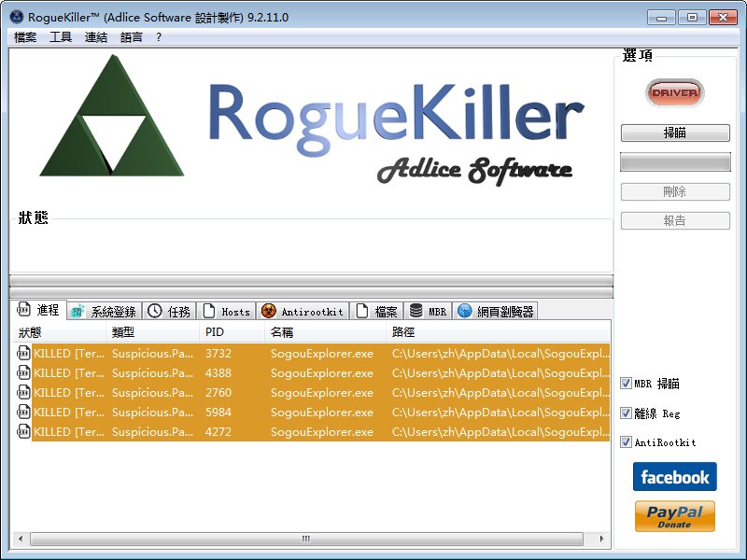Sort by the 類型 column header

[152, 332]
